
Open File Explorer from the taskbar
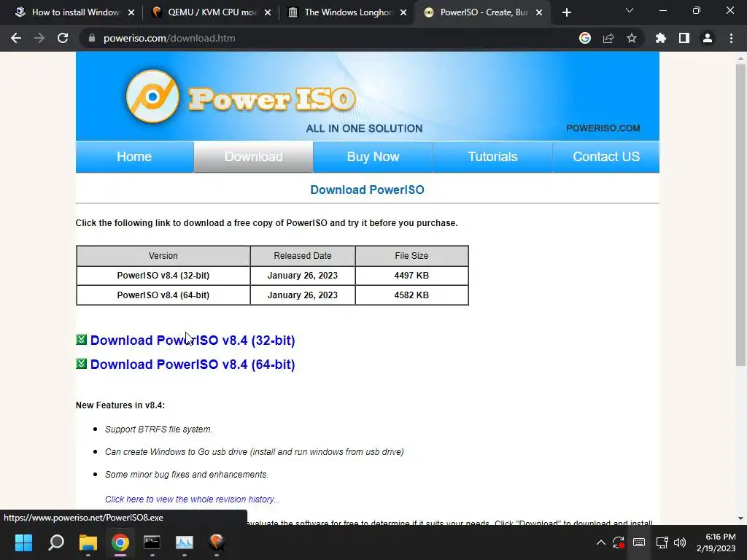coord(88,542)
